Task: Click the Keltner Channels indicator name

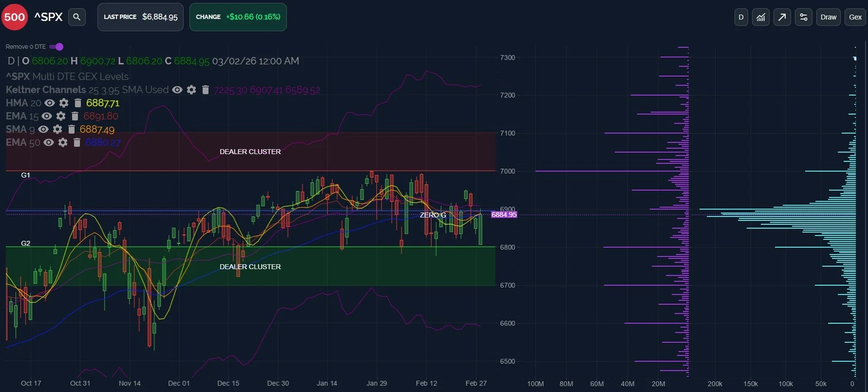Action: click(x=46, y=90)
